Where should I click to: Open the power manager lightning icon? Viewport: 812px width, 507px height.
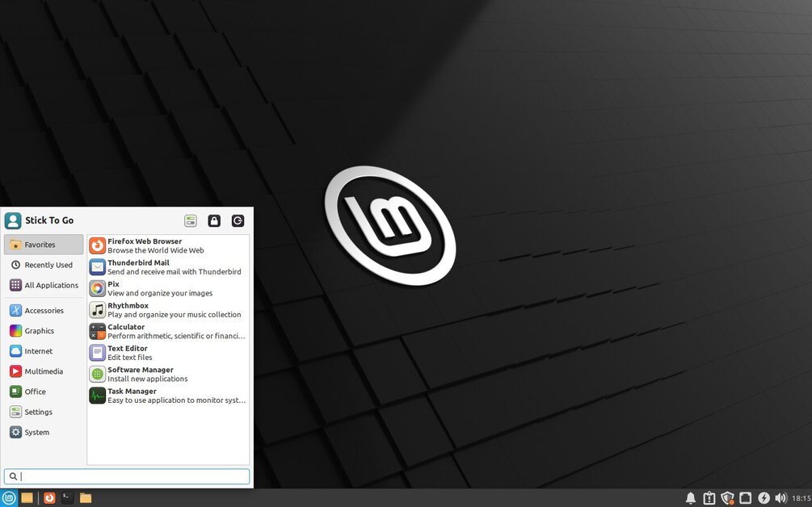pyautogui.click(x=764, y=498)
